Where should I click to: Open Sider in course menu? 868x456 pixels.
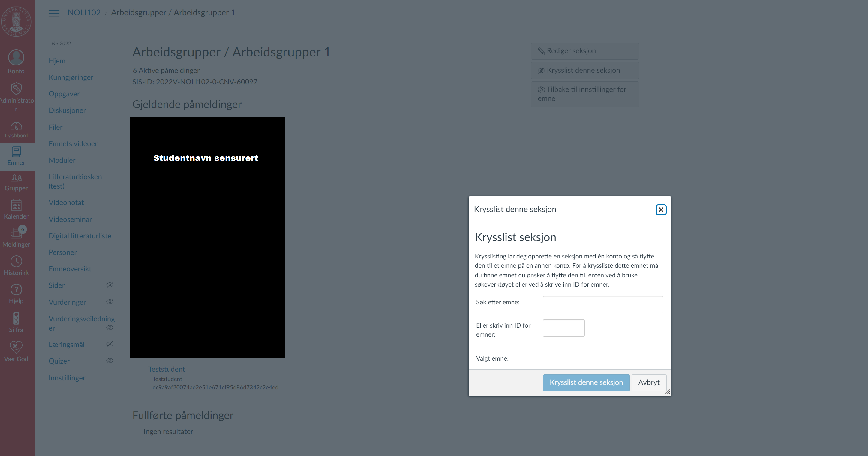[x=57, y=285]
